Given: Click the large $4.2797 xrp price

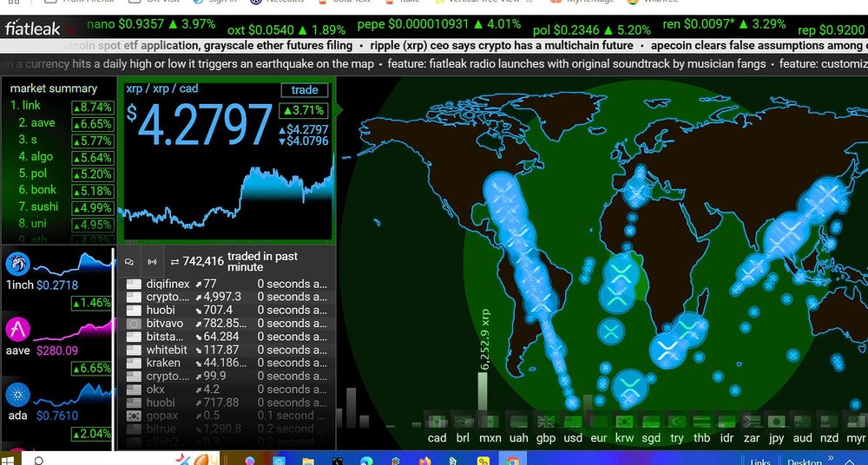Looking at the screenshot, I should (x=200, y=125).
